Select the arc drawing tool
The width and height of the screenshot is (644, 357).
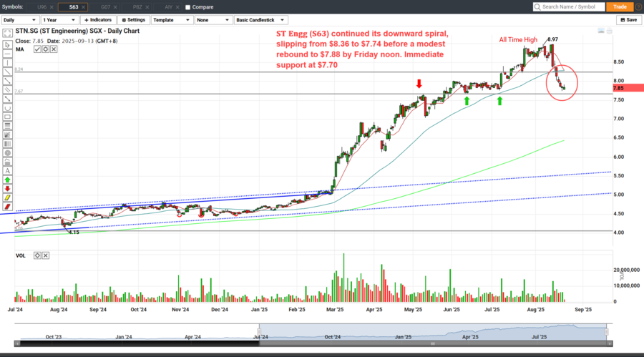pyautogui.click(x=7, y=107)
